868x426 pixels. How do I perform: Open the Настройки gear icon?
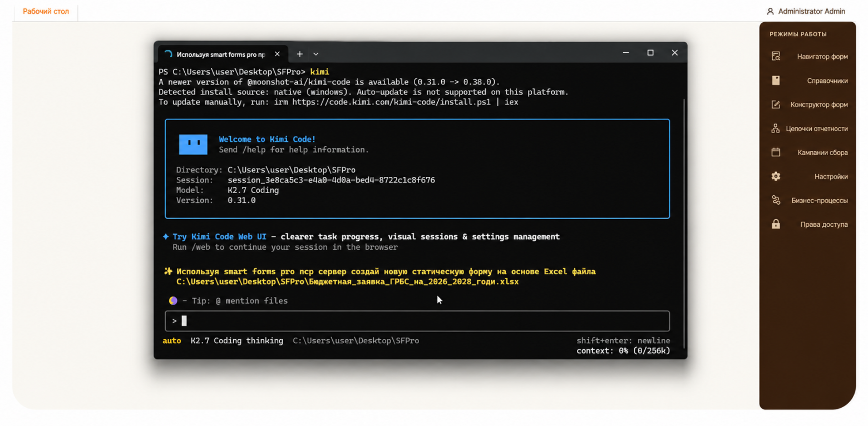tap(776, 176)
